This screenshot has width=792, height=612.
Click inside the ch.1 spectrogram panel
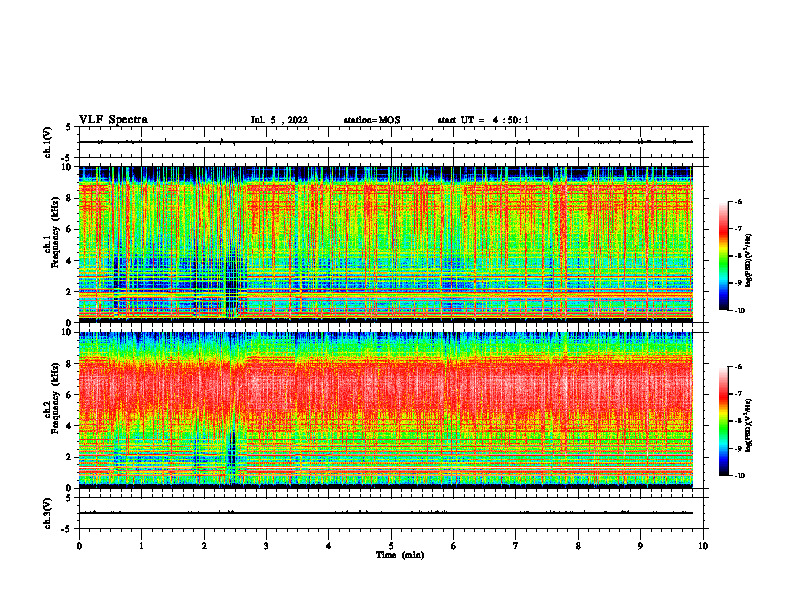tap(385, 244)
